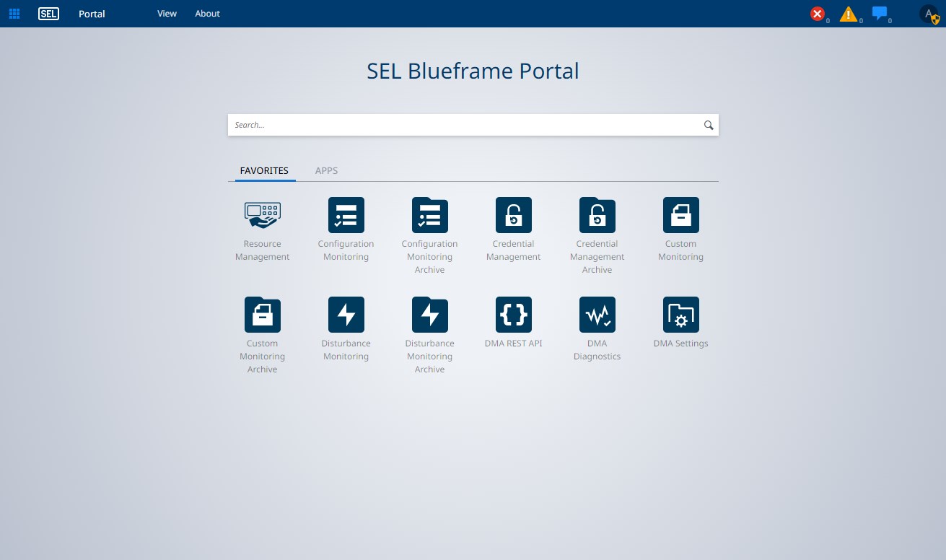Viewport: 946px width, 560px height.
Task: Switch to the APPS tab
Action: point(326,171)
